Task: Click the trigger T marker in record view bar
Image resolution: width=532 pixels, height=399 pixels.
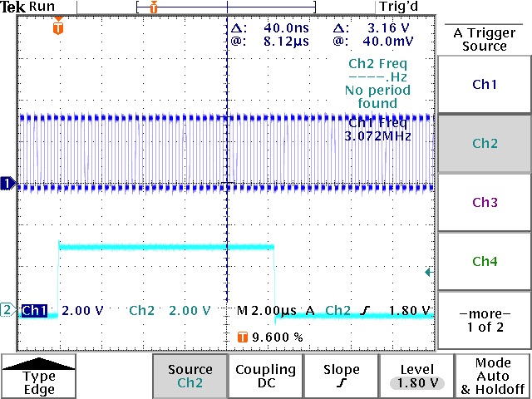Action: pyautogui.click(x=154, y=7)
